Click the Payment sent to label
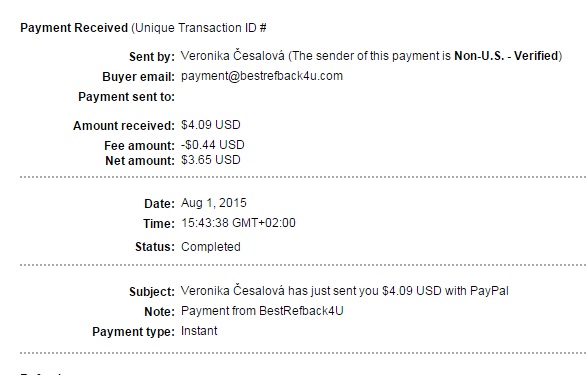This screenshot has height=375, width=587. (127, 97)
